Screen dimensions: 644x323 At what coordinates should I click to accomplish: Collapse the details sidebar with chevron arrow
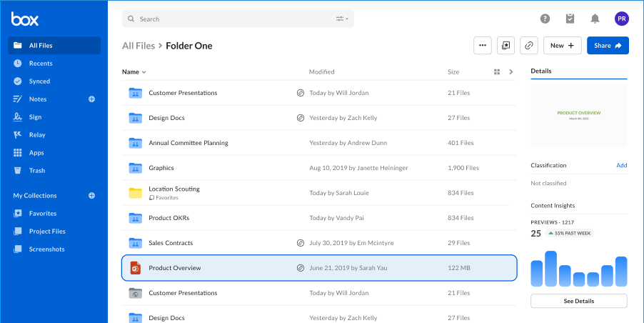[x=511, y=72]
